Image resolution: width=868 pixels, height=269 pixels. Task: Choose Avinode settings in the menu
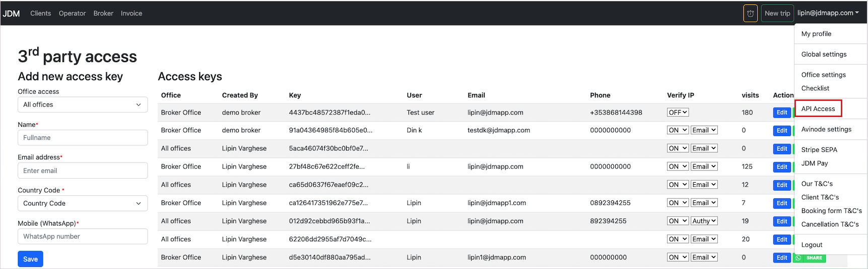point(826,130)
